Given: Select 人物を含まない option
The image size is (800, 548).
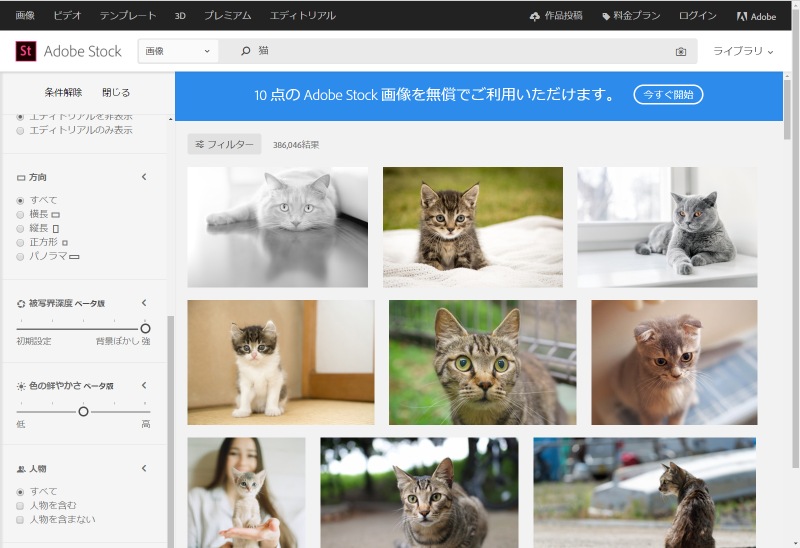Looking at the screenshot, I should tap(20, 520).
